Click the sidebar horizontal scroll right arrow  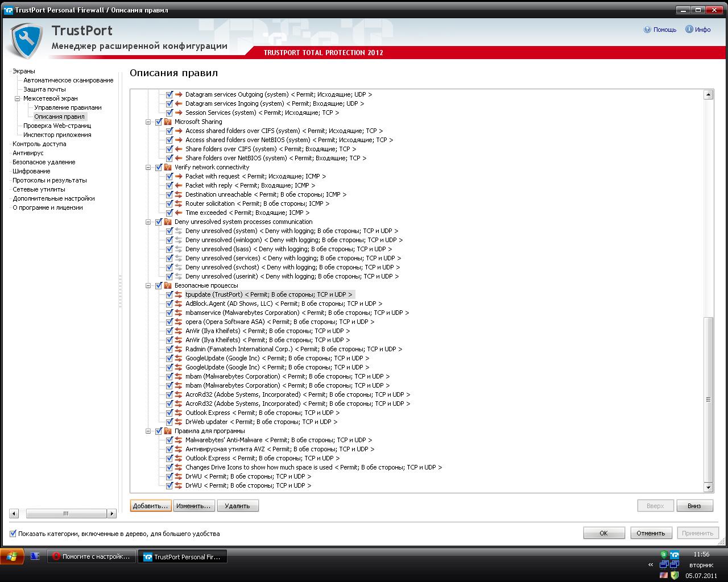111,514
